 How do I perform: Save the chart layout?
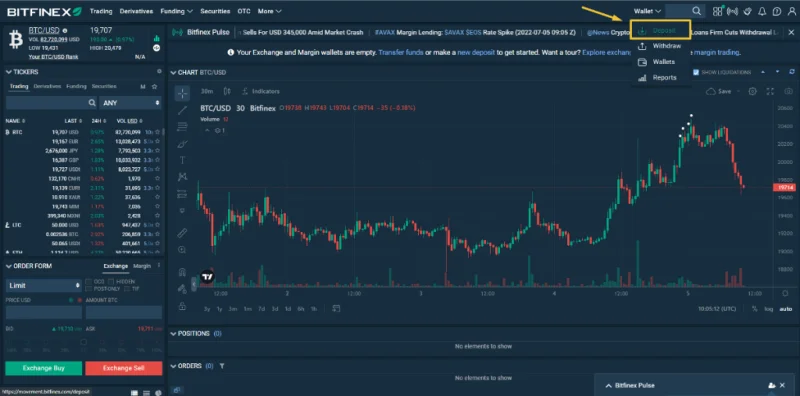[x=719, y=91]
